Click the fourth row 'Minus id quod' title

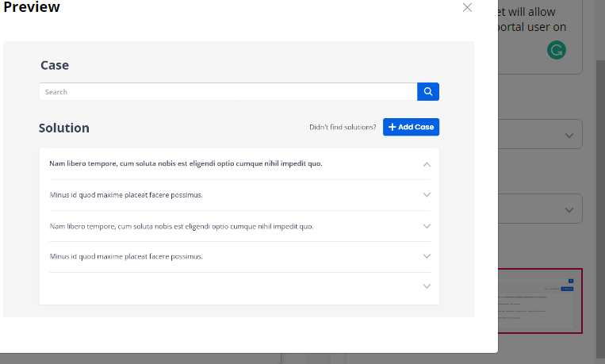[x=126, y=257]
